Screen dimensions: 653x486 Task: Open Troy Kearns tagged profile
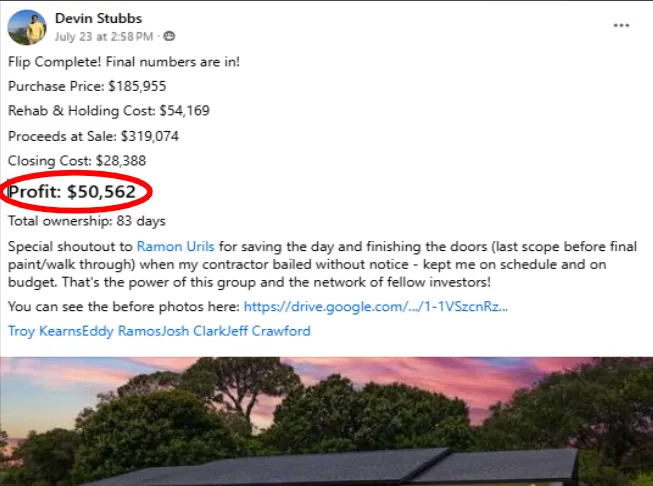[x=45, y=331]
